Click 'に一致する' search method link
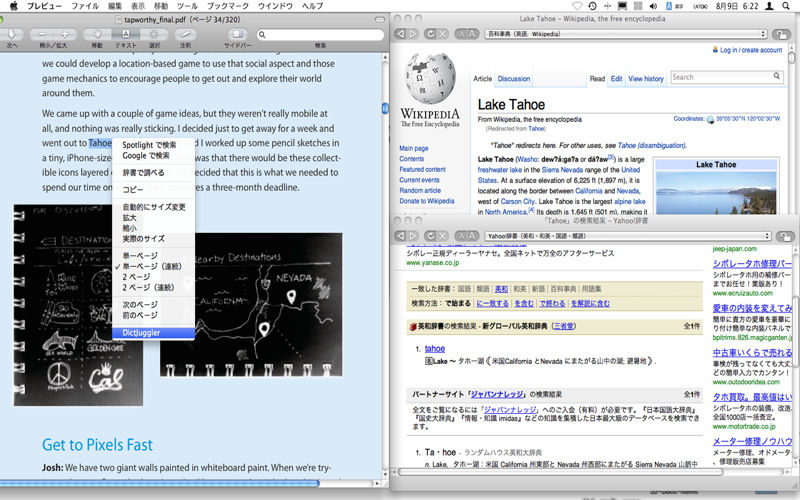 [492, 304]
